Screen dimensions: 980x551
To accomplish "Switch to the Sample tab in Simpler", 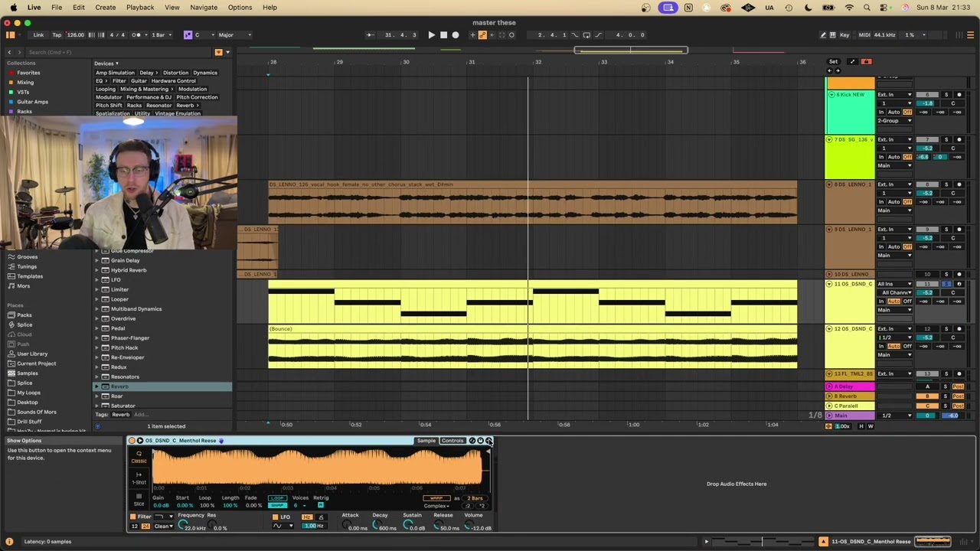I will pyautogui.click(x=426, y=441).
